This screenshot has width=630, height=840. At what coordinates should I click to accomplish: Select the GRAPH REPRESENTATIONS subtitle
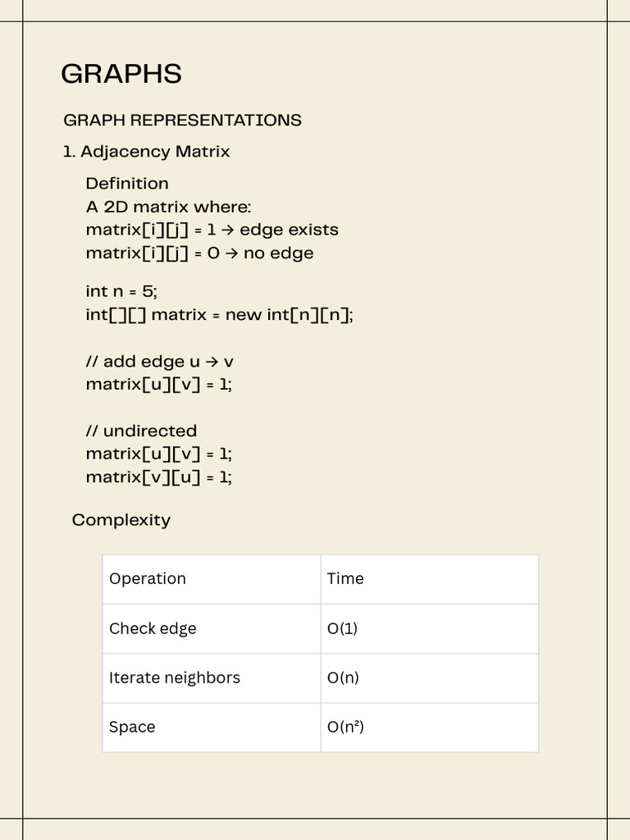182,120
